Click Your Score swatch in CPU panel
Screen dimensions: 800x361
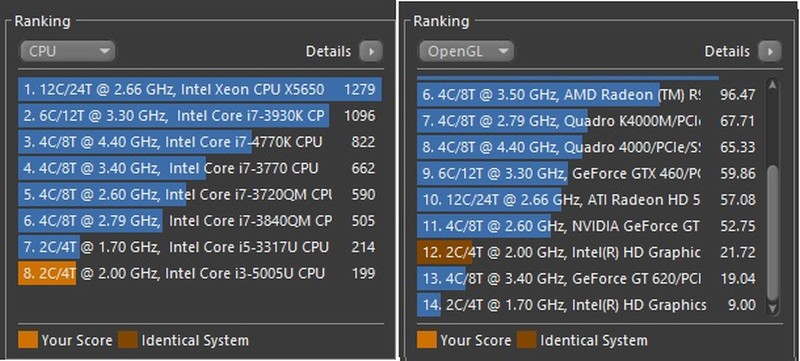[28, 340]
